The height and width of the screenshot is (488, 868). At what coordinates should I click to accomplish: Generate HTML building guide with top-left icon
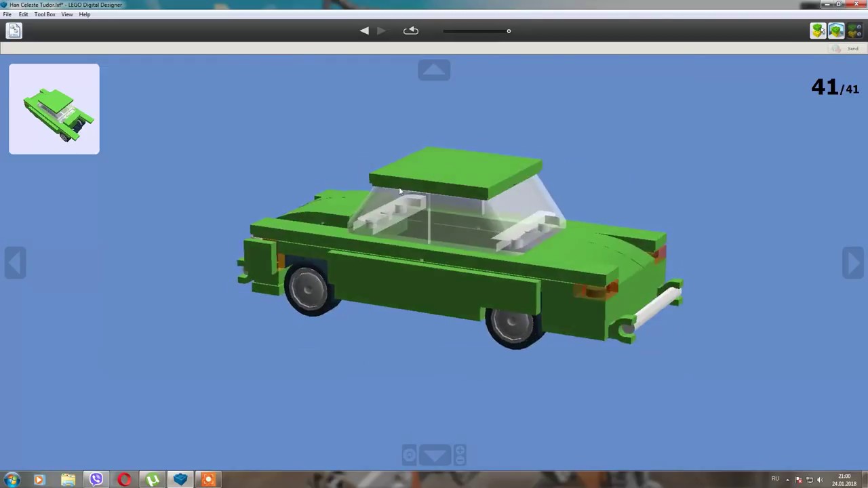(x=14, y=30)
